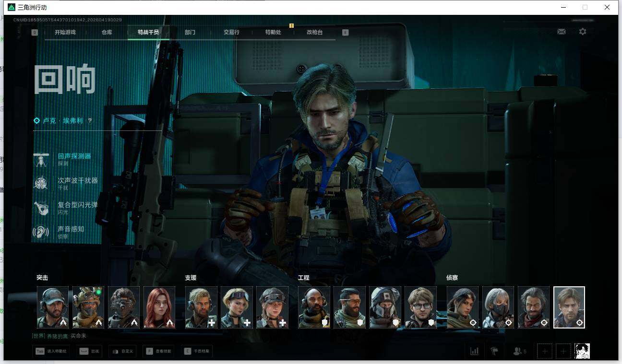Switch to the 交易行 tab
Image resolution: width=622 pixels, height=364 pixels.
click(231, 32)
